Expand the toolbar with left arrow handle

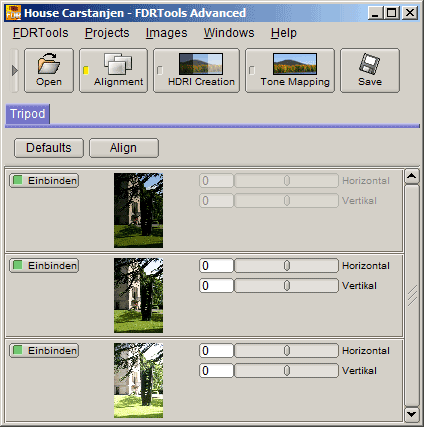tap(14, 70)
